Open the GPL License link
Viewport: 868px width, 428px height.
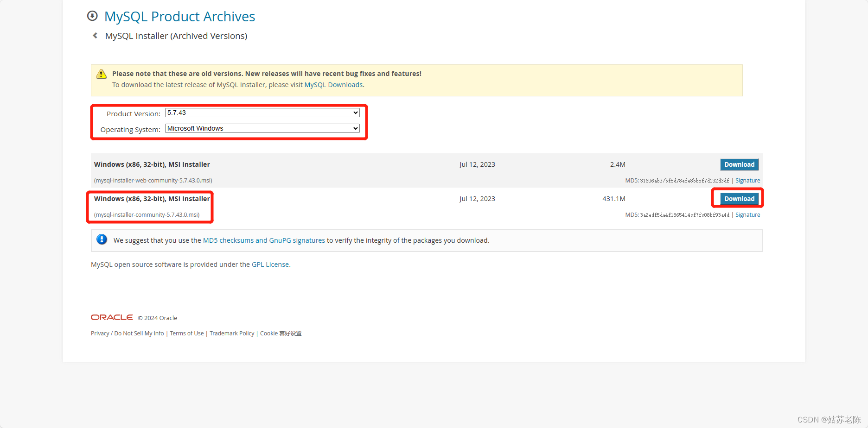click(x=270, y=264)
